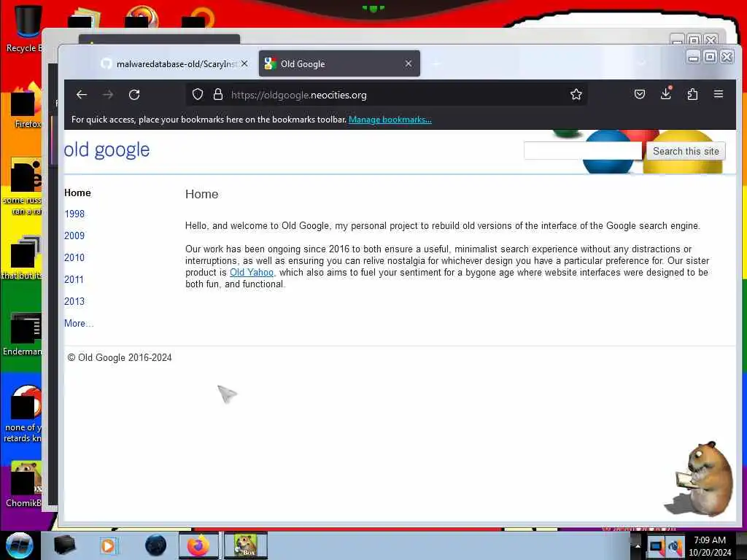The height and width of the screenshot is (560, 747).
Task: Bookmark this page with the star icon
Action: (x=576, y=95)
